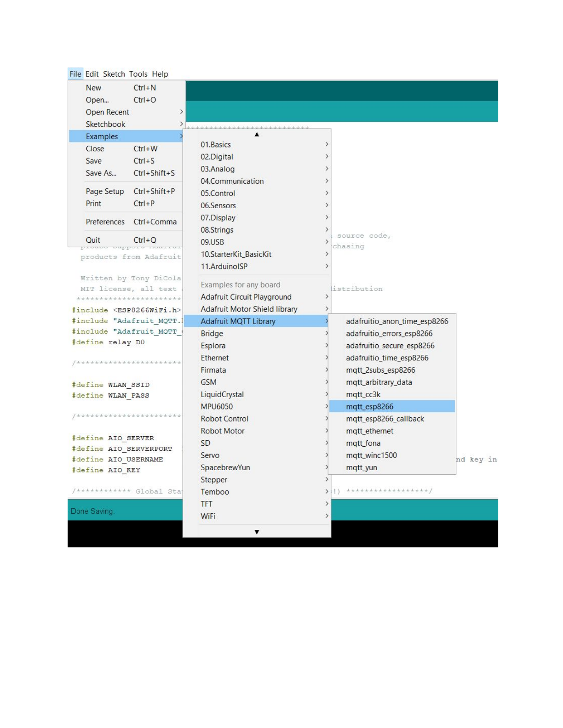This screenshot has width=563, height=728.
Task: Open MPU6050 examples submenu
Action: click(x=257, y=406)
